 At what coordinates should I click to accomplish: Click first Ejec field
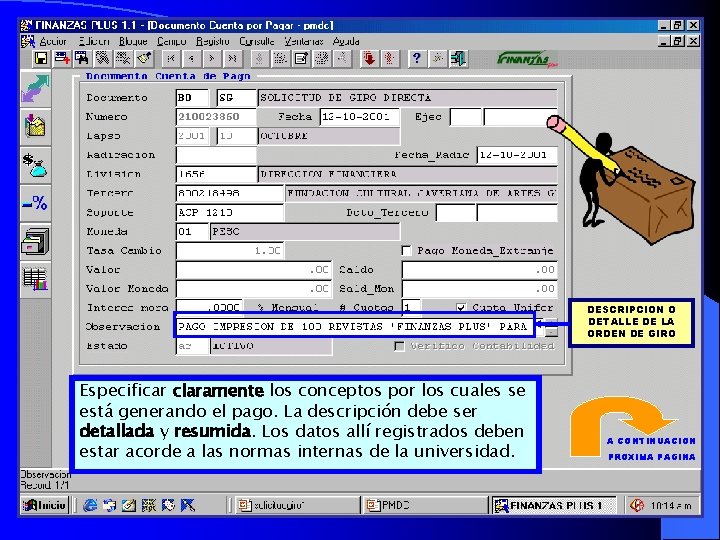[x=466, y=117]
